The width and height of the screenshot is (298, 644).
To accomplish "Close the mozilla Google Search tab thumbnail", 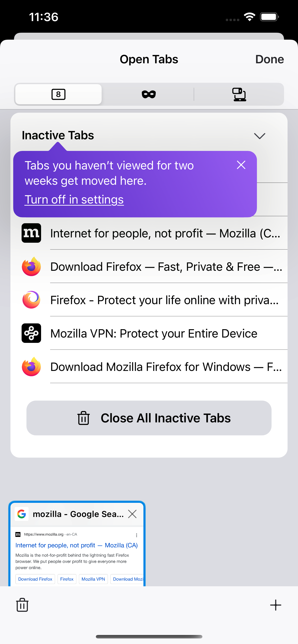I will (x=132, y=514).
